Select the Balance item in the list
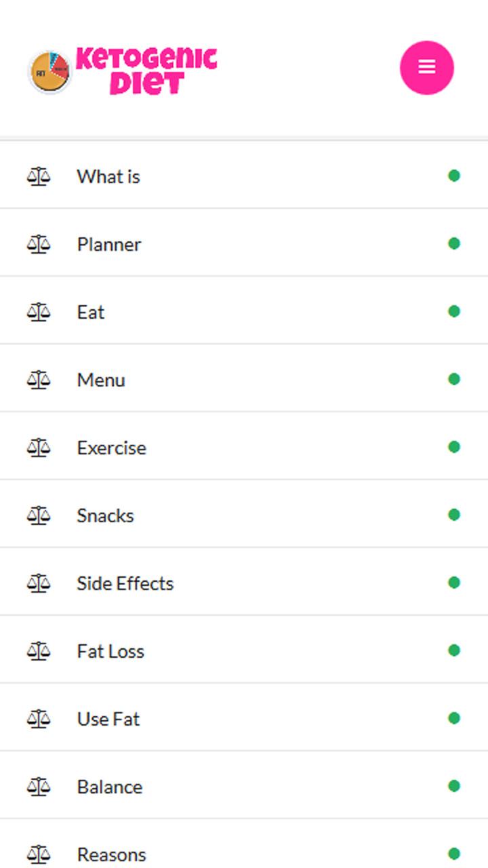 244,787
